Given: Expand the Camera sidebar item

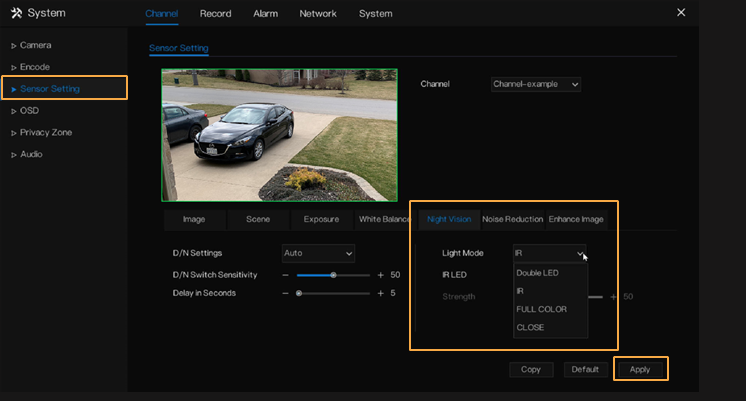Looking at the screenshot, I should click(x=35, y=45).
